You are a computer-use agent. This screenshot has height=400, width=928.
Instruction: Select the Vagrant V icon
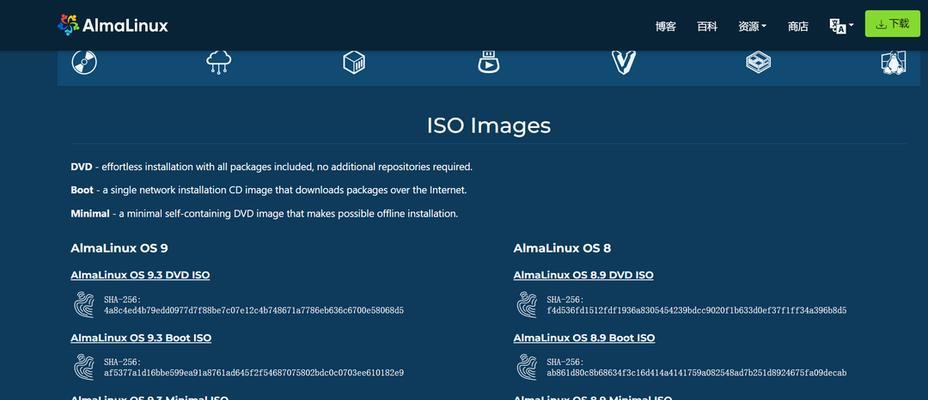(x=624, y=62)
